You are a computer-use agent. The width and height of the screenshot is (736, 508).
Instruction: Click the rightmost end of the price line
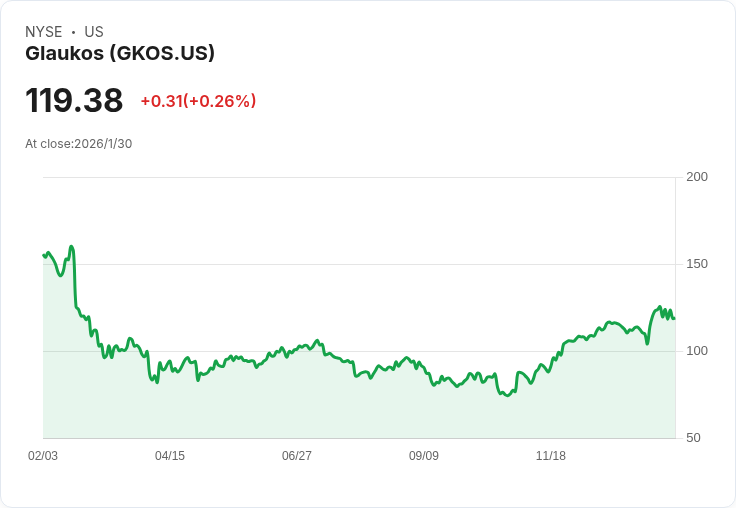(674, 318)
